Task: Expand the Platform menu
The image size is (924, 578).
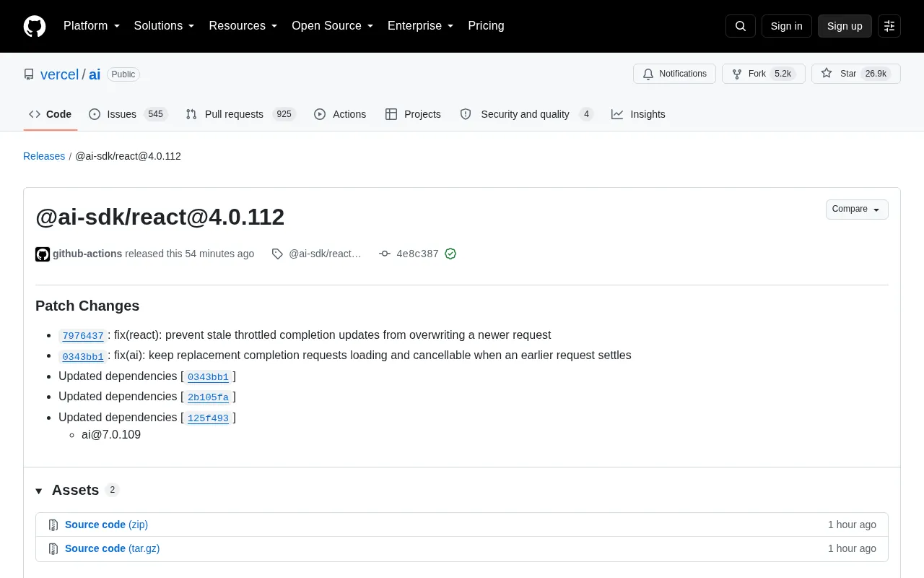Action: point(92,26)
